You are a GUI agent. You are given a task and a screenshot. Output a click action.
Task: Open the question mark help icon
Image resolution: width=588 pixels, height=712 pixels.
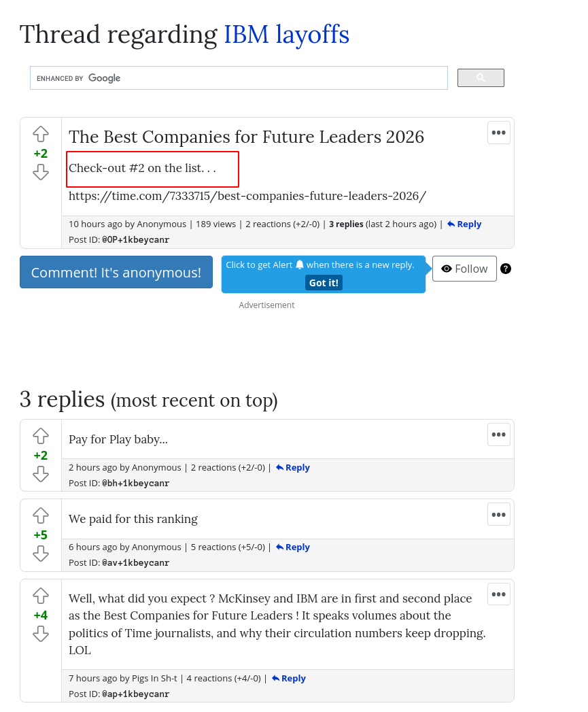(x=506, y=269)
